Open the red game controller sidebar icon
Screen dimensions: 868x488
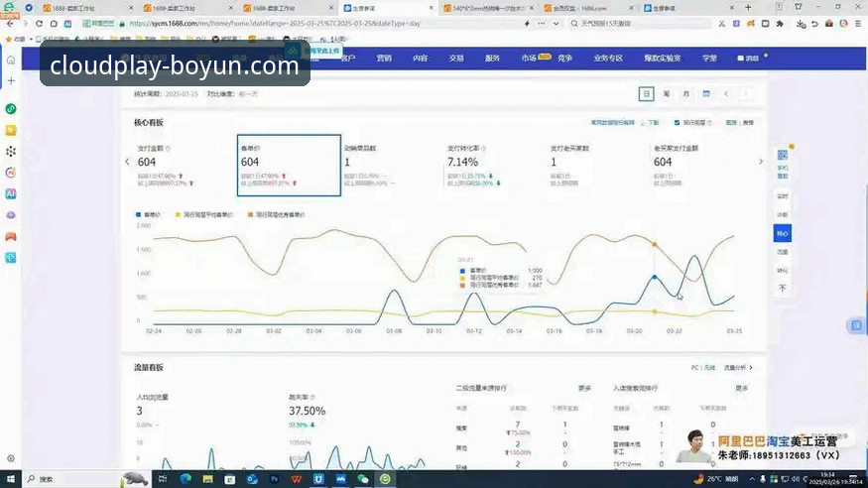click(x=11, y=237)
